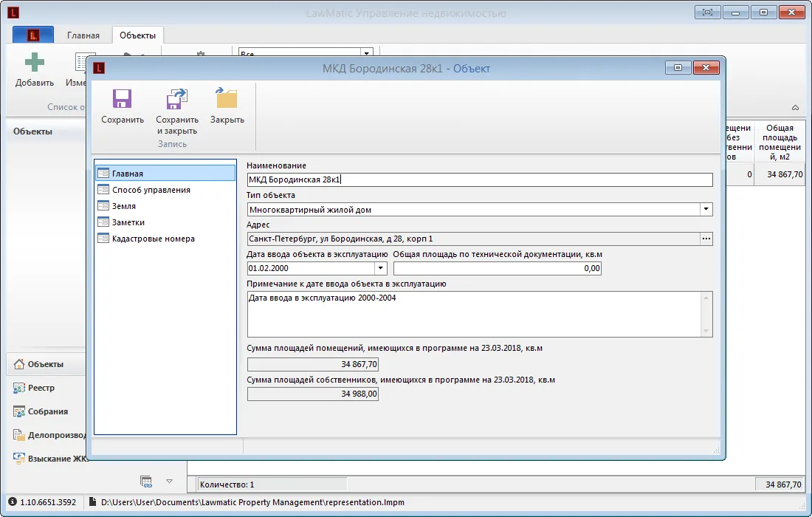This screenshot has width=812, height=517.
Task: Open the Реестр navigation icon
Action: pos(19,388)
